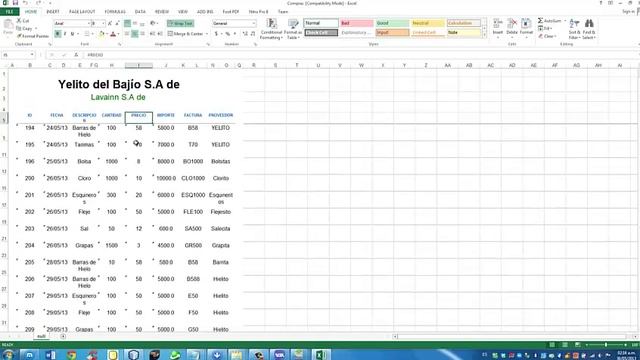
Task: Apply the red Font Color
Action: click(x=113, y=34)
